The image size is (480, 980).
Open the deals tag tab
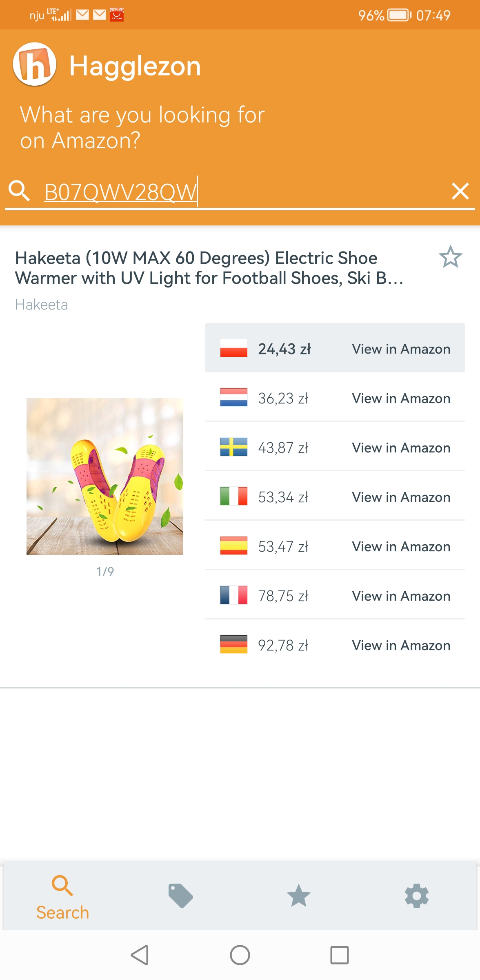[180, 895]
